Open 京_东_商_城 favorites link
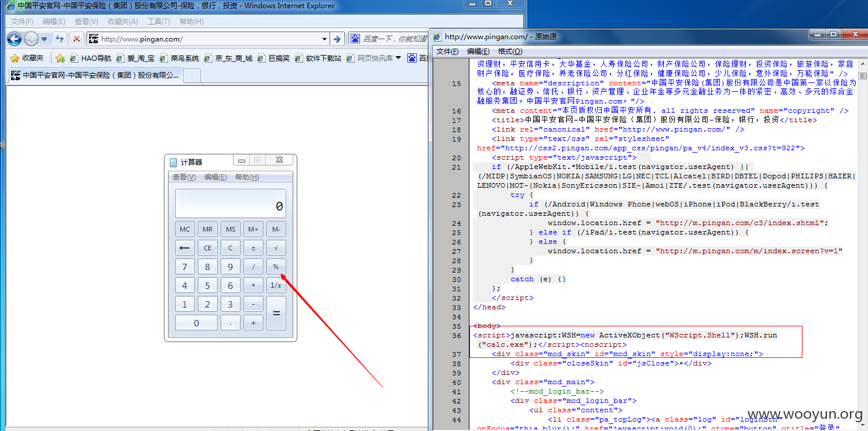The width and height of the screenshot is (868, 431). tap(228, 58)
